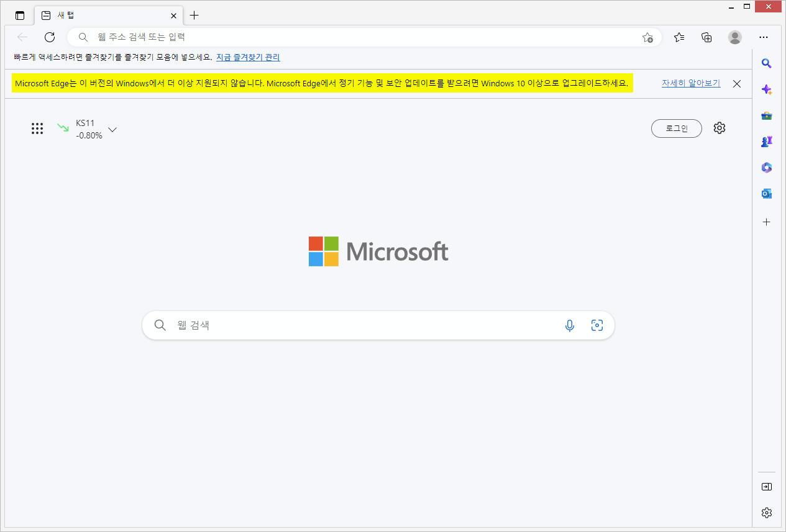The width and height of the screenshot is (786, 532).
Task: Dismiss the Windows upgrade notification bar
Action: [737, 84]
